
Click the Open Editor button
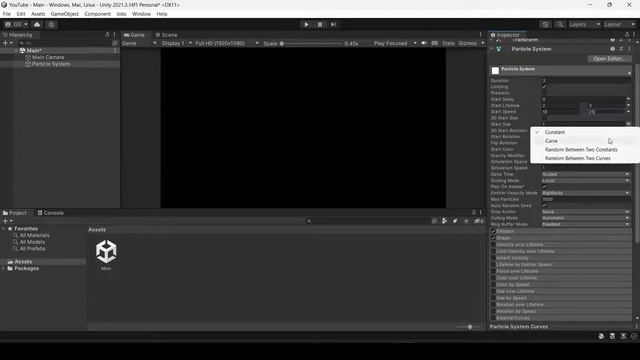click(609, 59)
